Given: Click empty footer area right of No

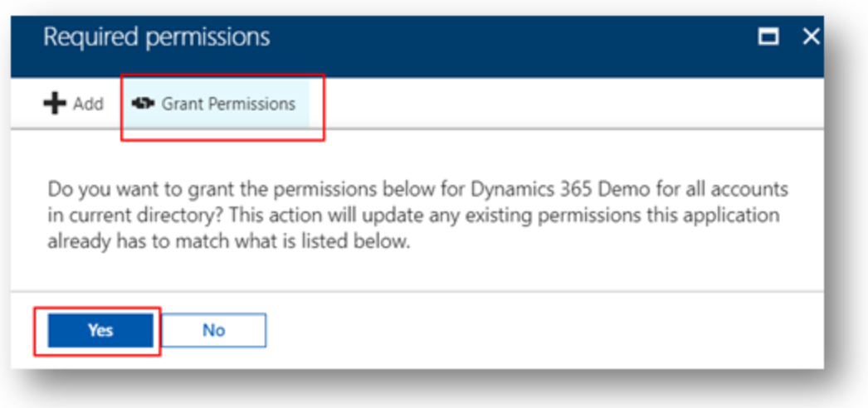Looking at the screenshot, I should coord(543,330).
